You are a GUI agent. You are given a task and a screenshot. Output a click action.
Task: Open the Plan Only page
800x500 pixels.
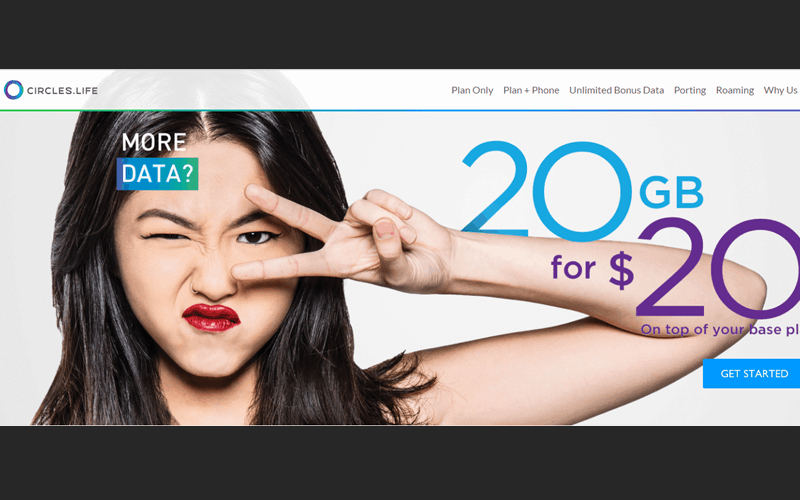point(472,90)
